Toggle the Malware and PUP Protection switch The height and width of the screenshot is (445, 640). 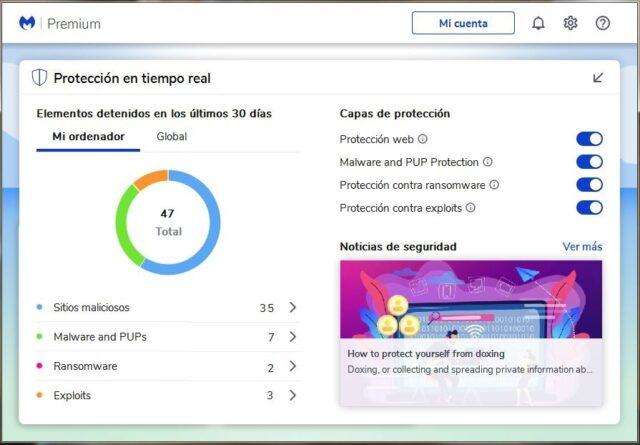tap(589, 162)
